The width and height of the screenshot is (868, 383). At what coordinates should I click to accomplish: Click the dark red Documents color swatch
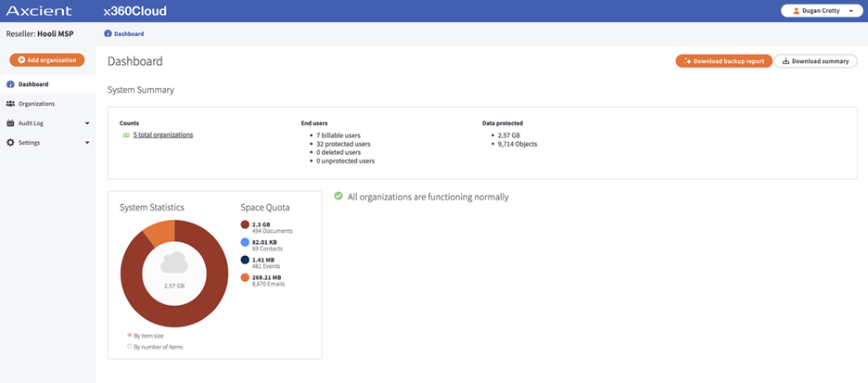245,225
